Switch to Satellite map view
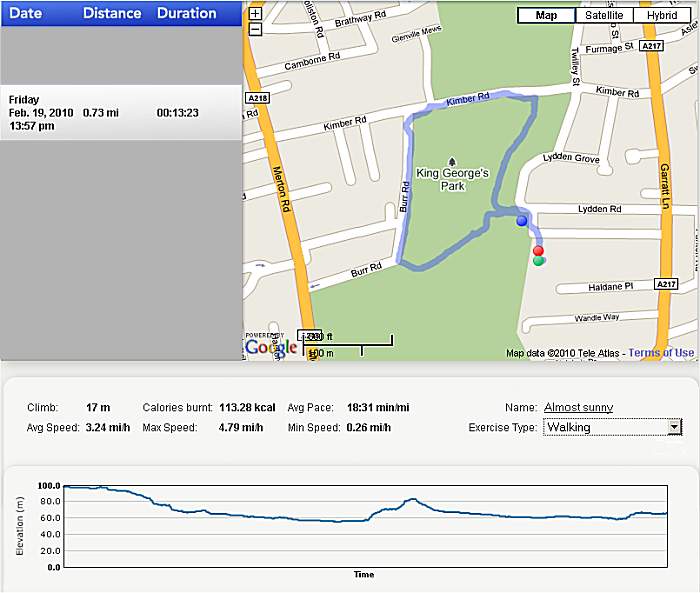This screenshot has width=700, height=593. click(x=604, y=15)
